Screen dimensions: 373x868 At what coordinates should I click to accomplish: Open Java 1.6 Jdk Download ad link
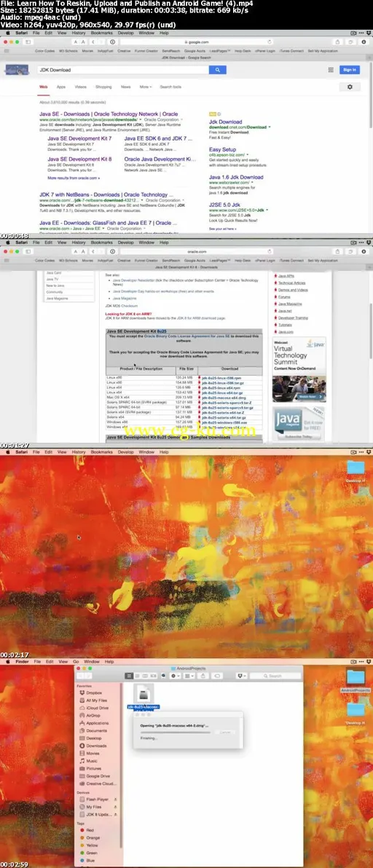click(236, 177)
